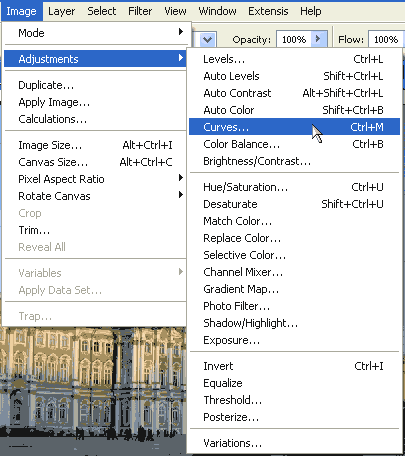405x456 pixels.
Task: Open the Opacity slider popup arrow
Action: point(319,39)
